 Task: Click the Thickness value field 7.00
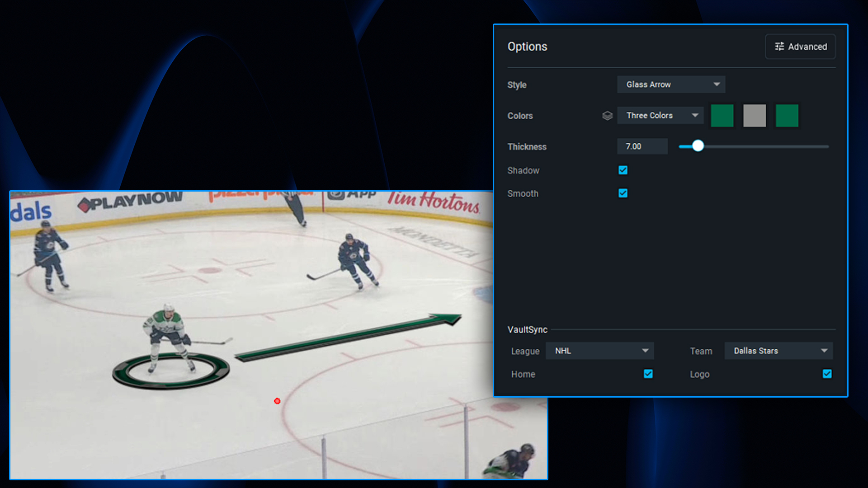pyautogui.click(x=642, y=146)
